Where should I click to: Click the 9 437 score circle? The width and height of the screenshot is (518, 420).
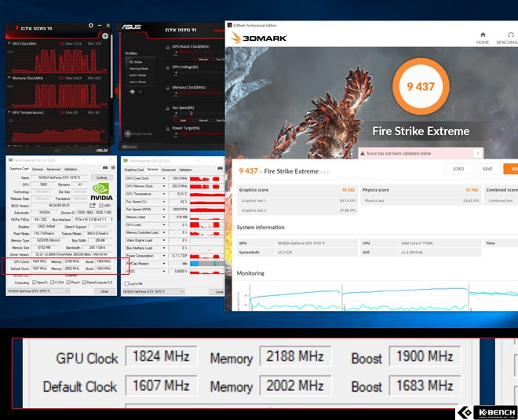tap(421, 86)
